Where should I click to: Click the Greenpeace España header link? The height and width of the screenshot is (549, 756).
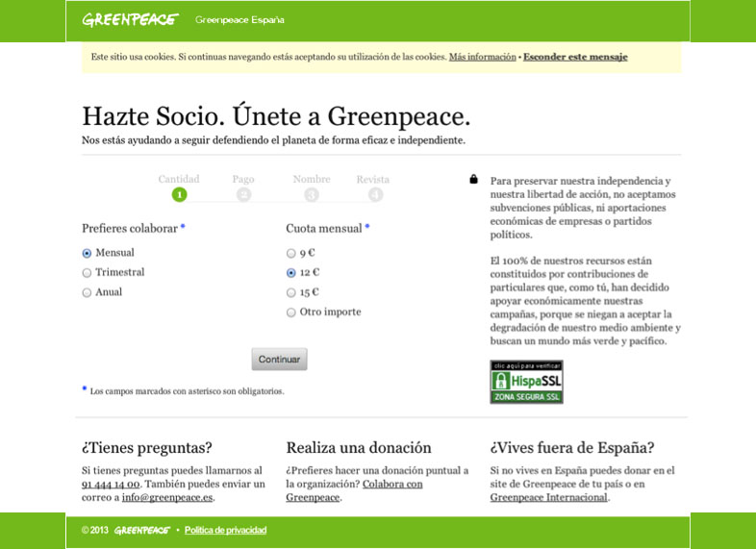pyautogui.click(x=239, y=20)
